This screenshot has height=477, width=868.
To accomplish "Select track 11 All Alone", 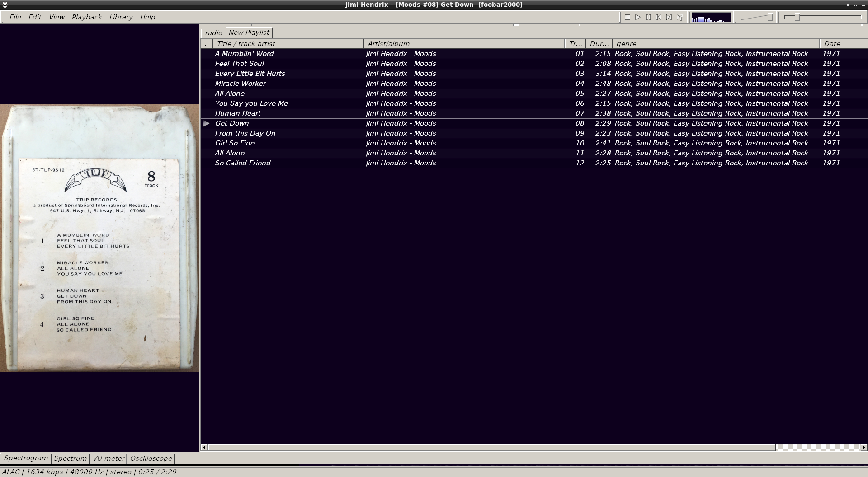I will [533, 153].
